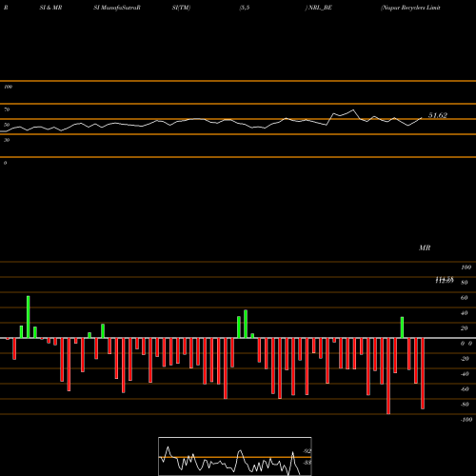Click the longest red MR bar reaching -100

click(x=388, y=376)
